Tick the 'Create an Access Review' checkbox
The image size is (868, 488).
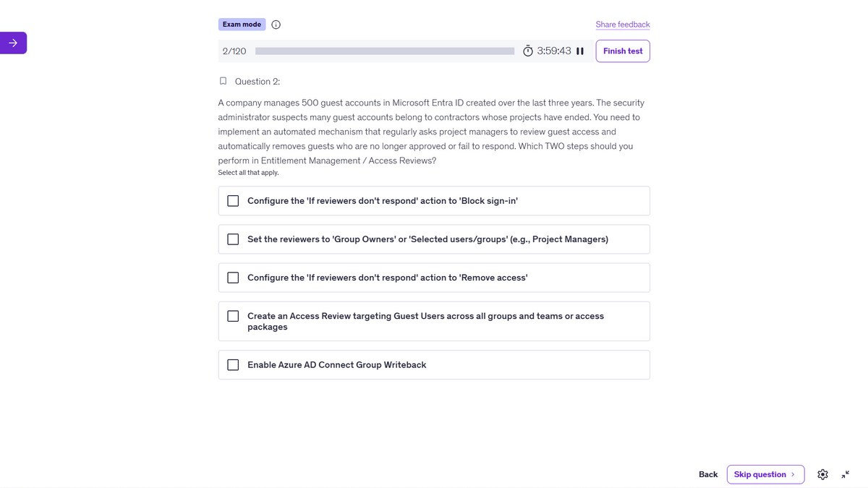pos(233,316)
